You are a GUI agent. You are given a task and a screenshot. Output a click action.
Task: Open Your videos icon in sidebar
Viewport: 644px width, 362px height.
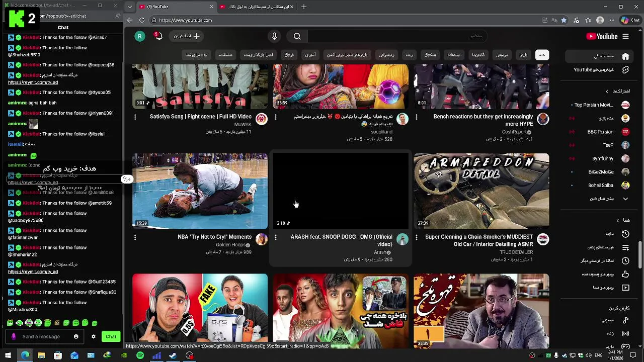coord(625,288)
